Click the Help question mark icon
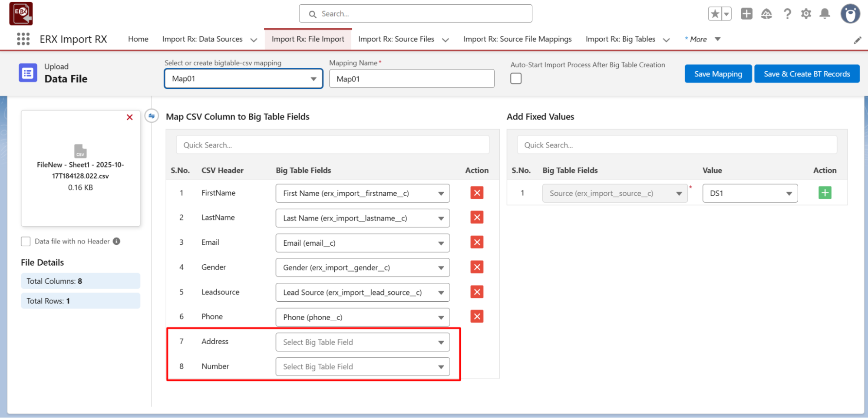The image size is (868, 418). click(787, 14)
